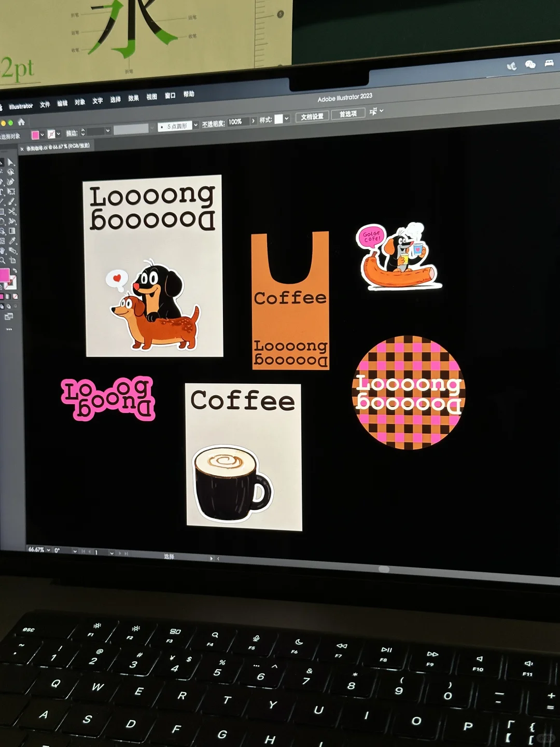Click the large pink Fill box in toolbar

click(x=5, y=275)
